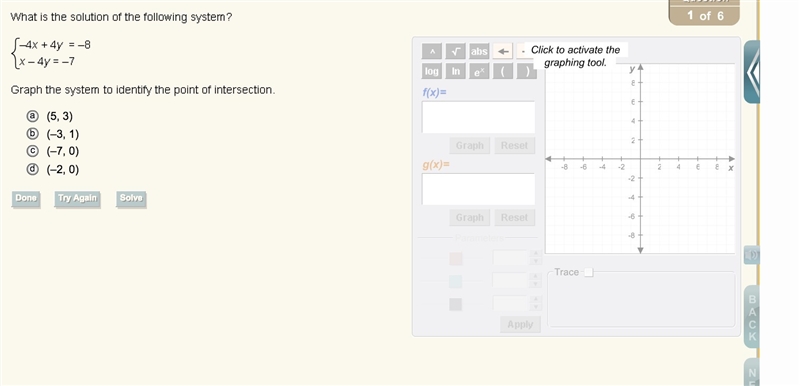Image resolution: width=800 pixels, height=386 pixels.
Task: Insert the log function
Action: [x=432, y=71]
